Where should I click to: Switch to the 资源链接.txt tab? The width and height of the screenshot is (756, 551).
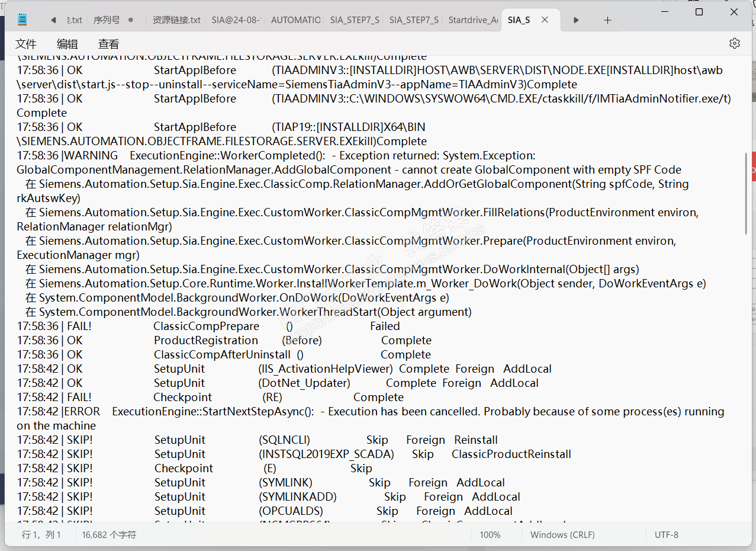(x=176, y=20)
